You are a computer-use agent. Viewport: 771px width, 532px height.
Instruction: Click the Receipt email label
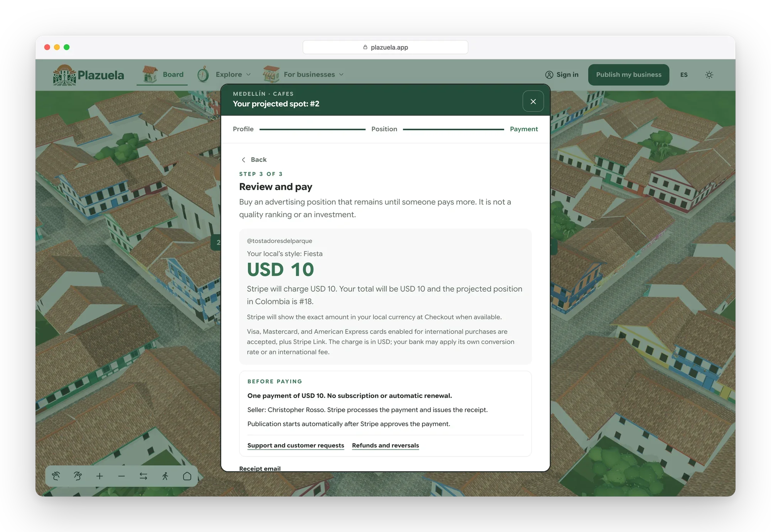point(260,468)
